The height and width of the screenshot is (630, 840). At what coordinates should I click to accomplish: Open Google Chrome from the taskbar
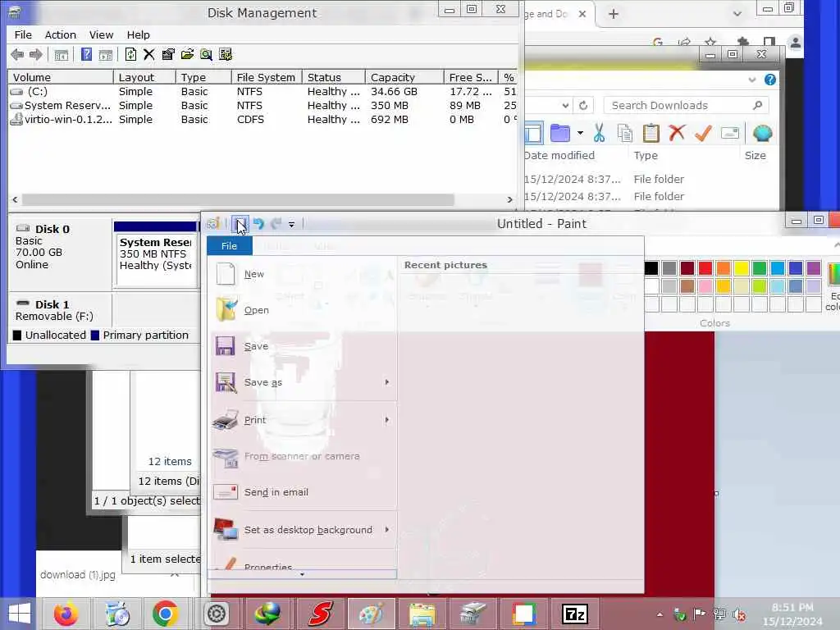[x=165, y=614]
